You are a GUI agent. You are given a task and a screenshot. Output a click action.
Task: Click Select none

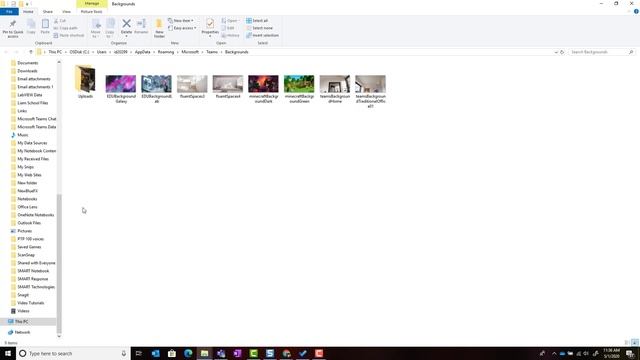pos(259,28)
